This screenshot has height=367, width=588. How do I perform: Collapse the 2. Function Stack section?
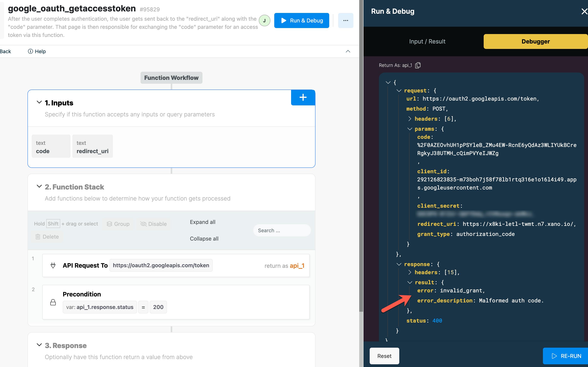[39, 186]
